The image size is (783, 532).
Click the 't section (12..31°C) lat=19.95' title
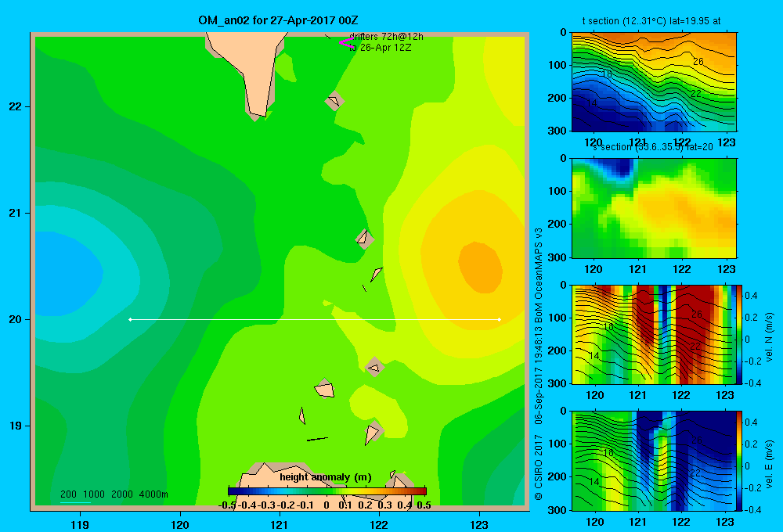click(x=651, y=21)
